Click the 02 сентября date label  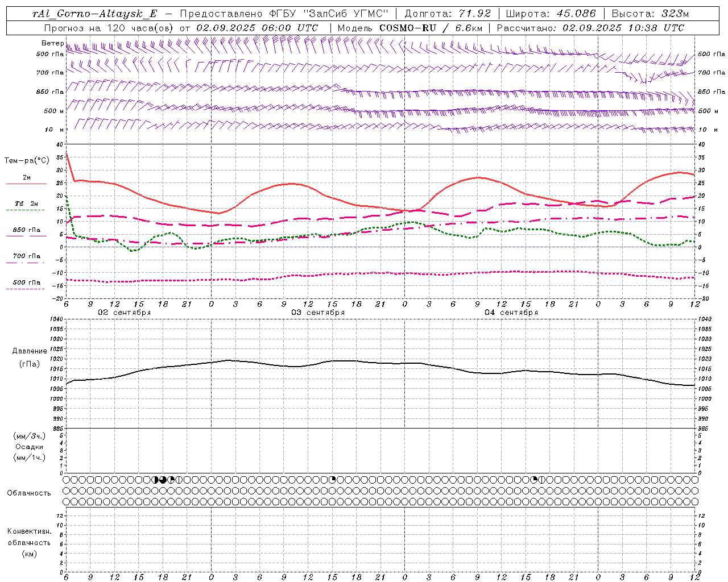125,313
